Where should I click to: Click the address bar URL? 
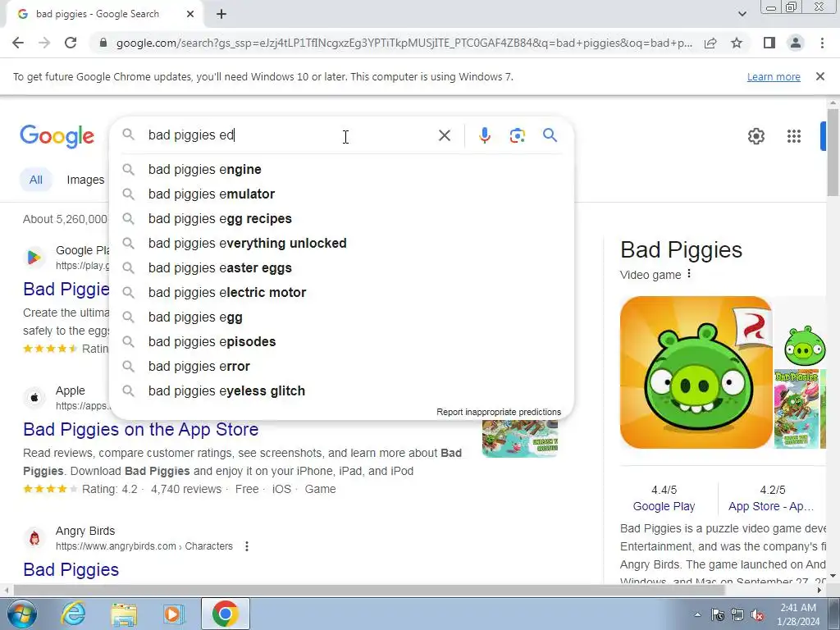404,43
